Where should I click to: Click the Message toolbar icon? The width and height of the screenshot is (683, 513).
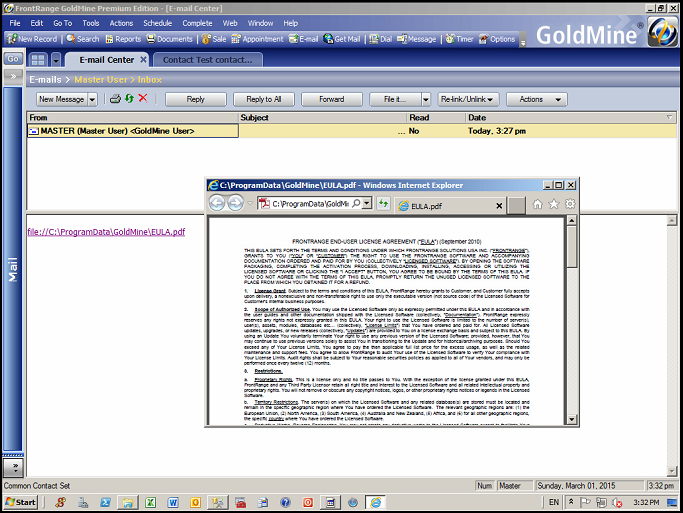[x=416, y=39]
